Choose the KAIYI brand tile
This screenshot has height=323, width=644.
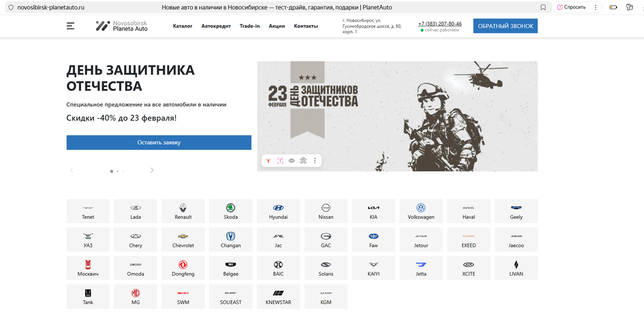(x=374, y=268)
